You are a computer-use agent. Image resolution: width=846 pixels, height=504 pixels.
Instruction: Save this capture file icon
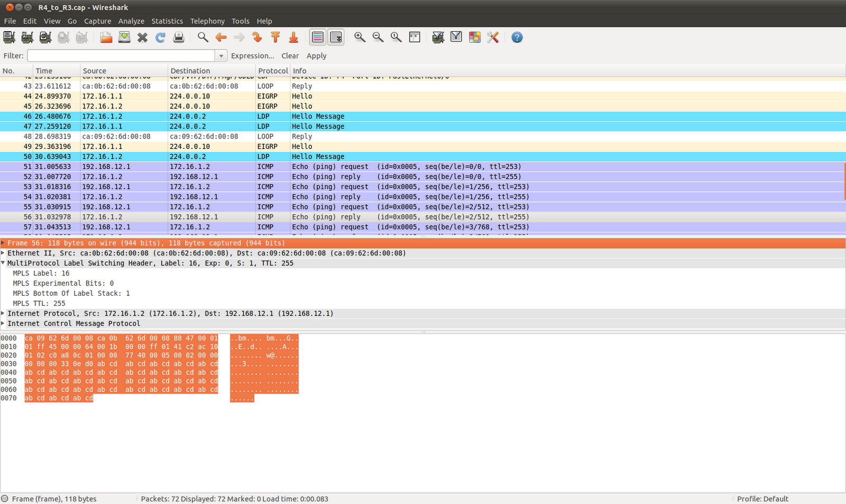click(x=124, y=37)
